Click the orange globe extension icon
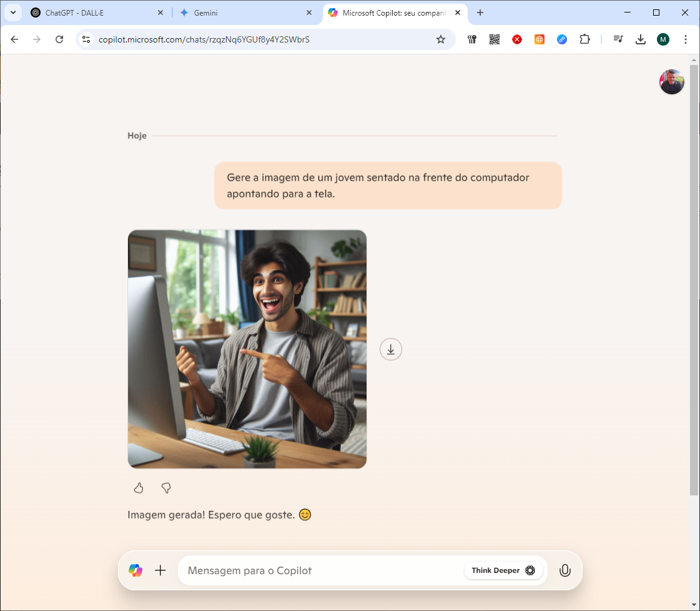Viewport: 700px width, 611px height. coord(540,39)
